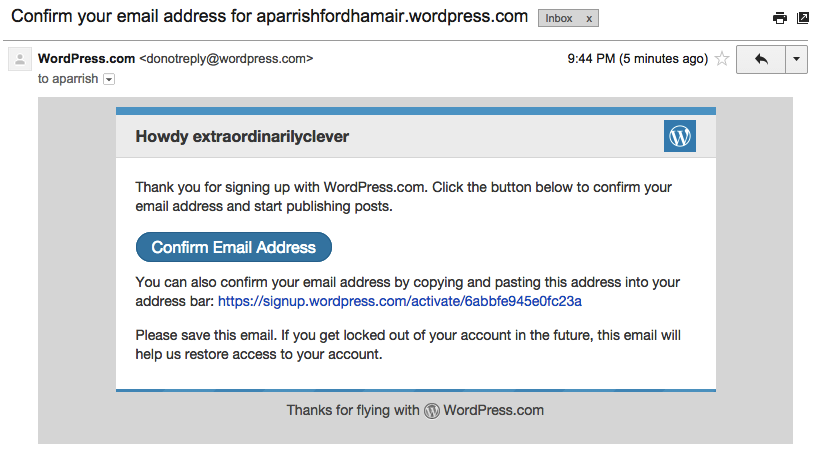
Task: Click the sender's avatar placeholder icon
Action: (x=20, y=59)
